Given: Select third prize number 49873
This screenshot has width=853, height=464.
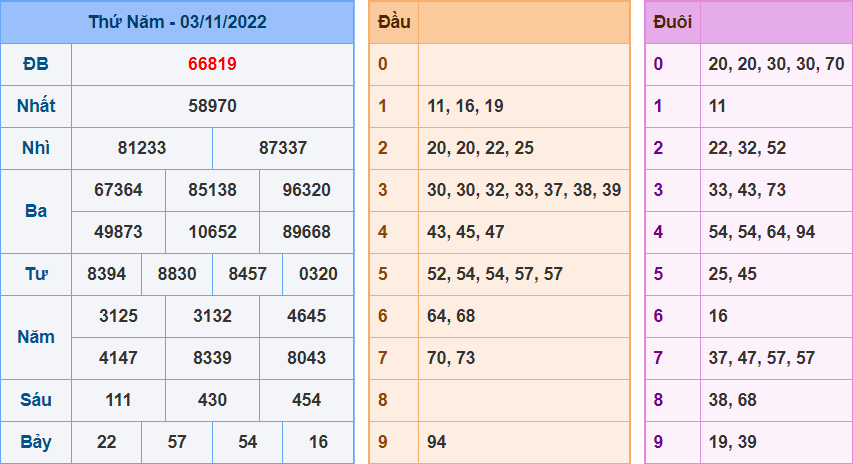Looking at the screenshot, I should pos(118,231).
